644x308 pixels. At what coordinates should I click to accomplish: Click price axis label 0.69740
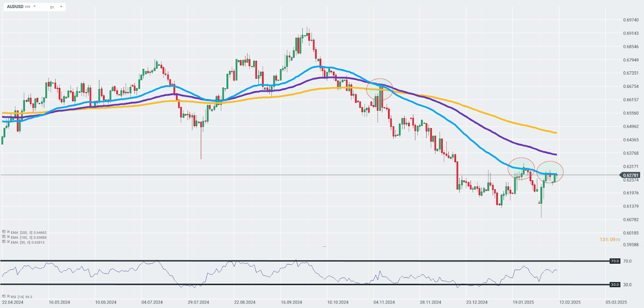coord(631,20)
